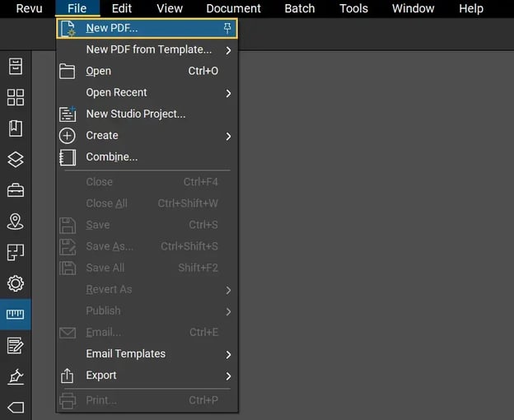Click the tag-shaped icon at sidebar bottom
Viewport: 514px width, 420px height.
(16, 408)
